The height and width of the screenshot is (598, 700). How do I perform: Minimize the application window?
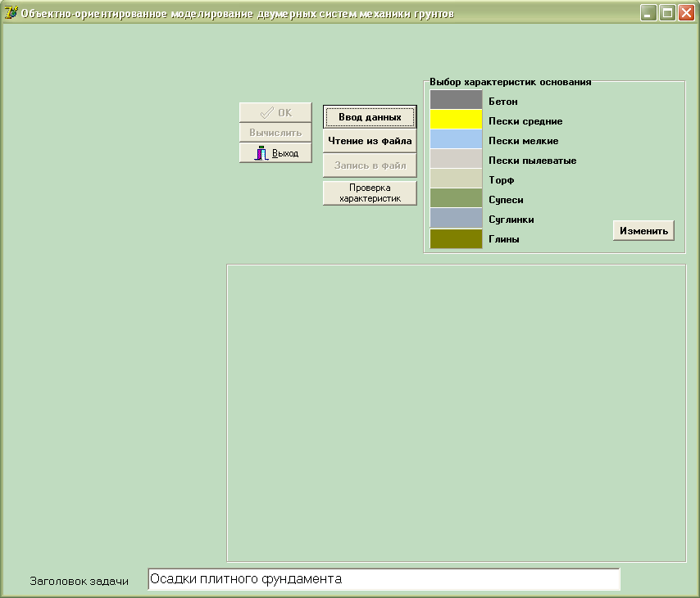(648, 13)
